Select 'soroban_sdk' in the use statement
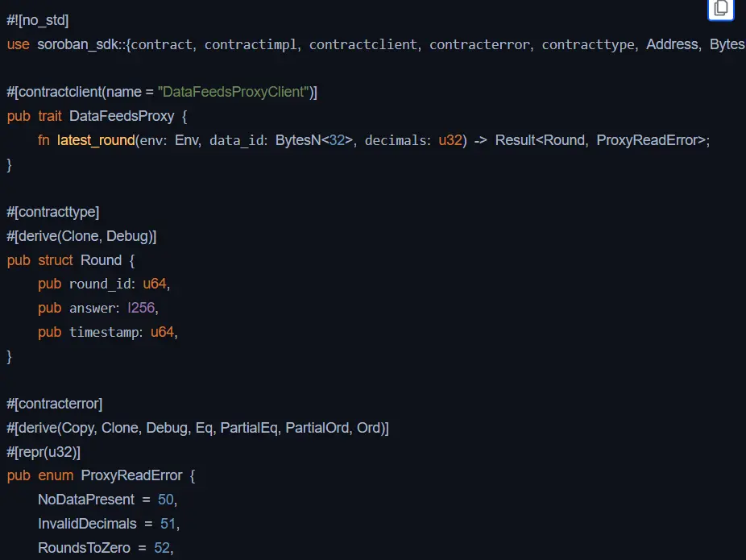The image size is (746, 560). pos(77,44)
